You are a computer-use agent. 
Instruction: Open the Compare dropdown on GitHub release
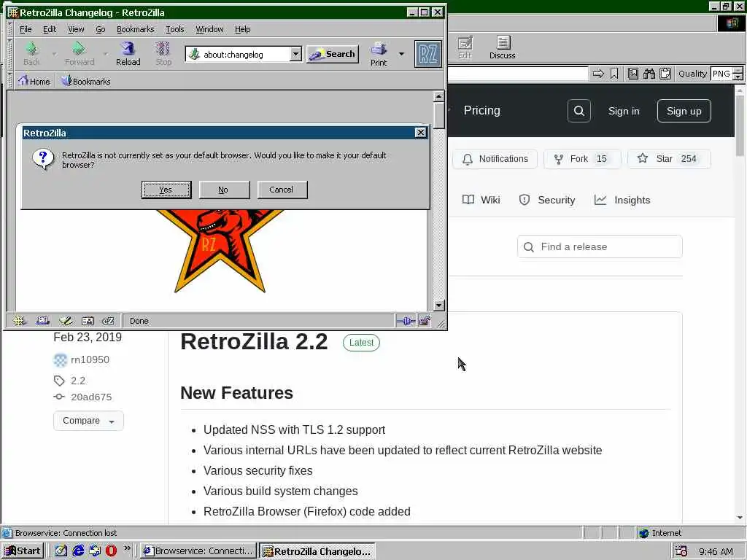(x=88, y=421)
